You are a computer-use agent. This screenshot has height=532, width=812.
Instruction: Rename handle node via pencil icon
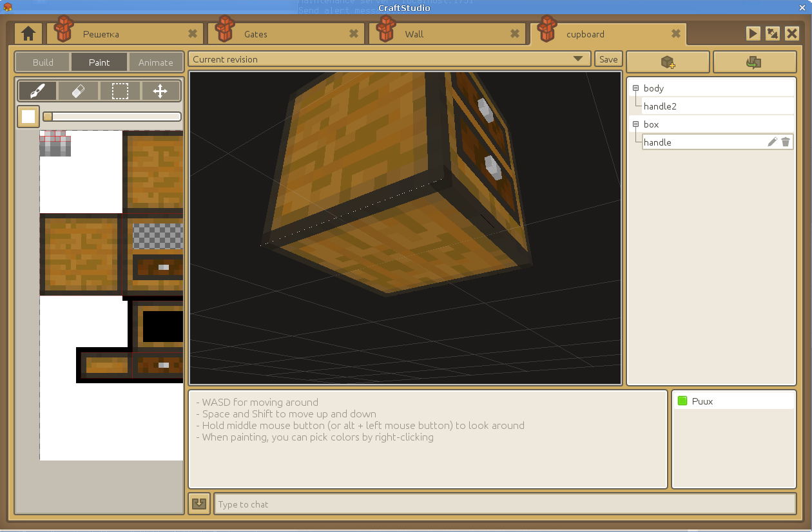tap(772, 142)
